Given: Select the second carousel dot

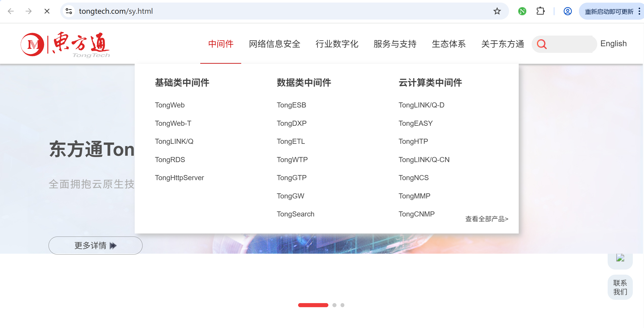Looking at the screenshot, I should 334,305.
